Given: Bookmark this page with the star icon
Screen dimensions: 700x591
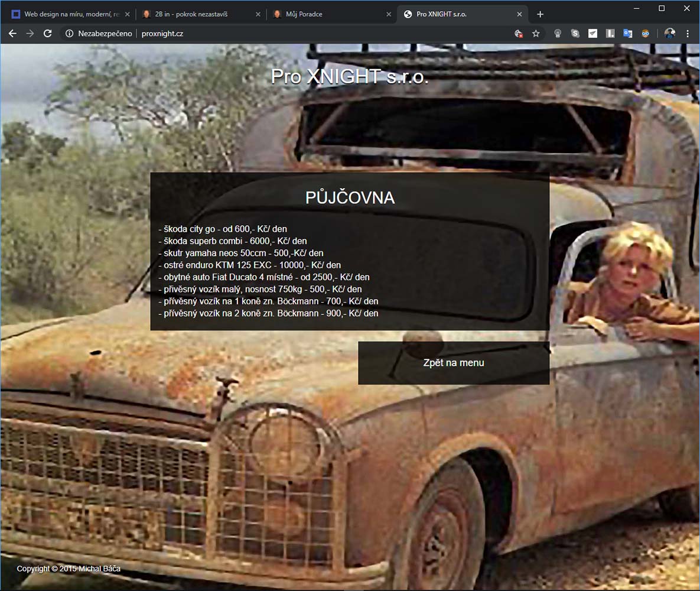Looking at the screenshot, I should [536, 34].
